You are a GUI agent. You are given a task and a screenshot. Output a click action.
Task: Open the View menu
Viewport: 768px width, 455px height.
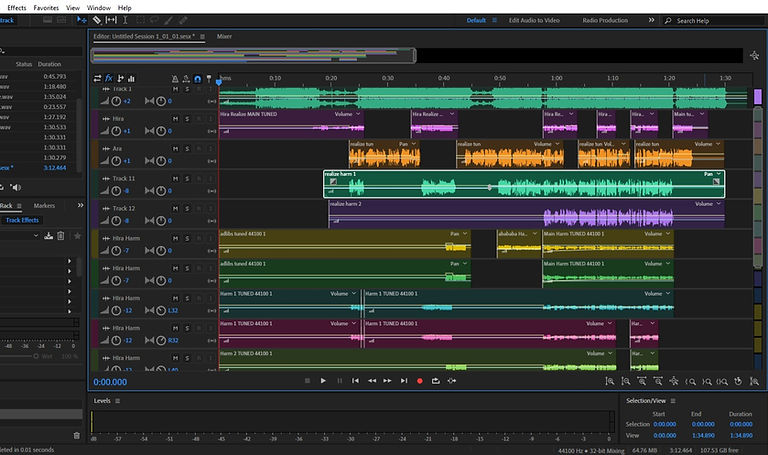pyautogui.click(x=73, y=8)
